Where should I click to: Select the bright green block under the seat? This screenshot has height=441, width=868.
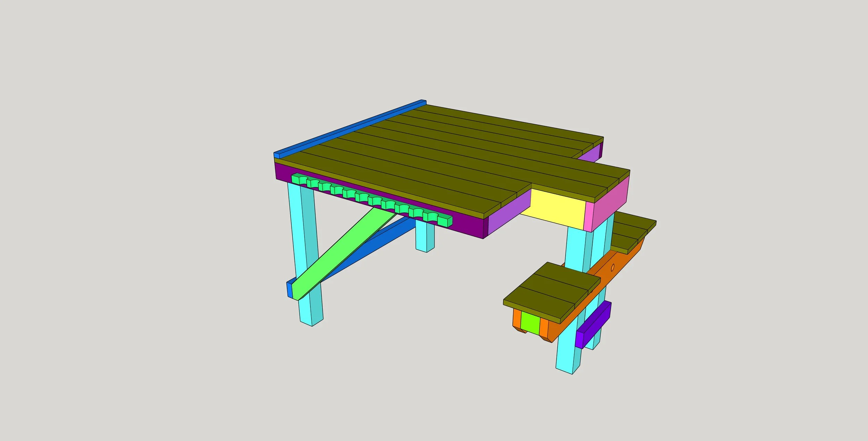[530, 323]
